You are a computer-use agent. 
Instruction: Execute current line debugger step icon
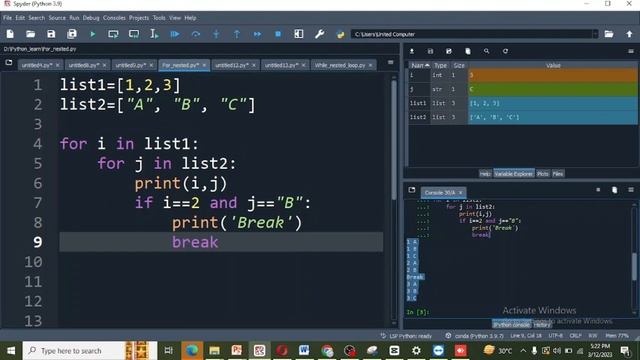(196, 34)
